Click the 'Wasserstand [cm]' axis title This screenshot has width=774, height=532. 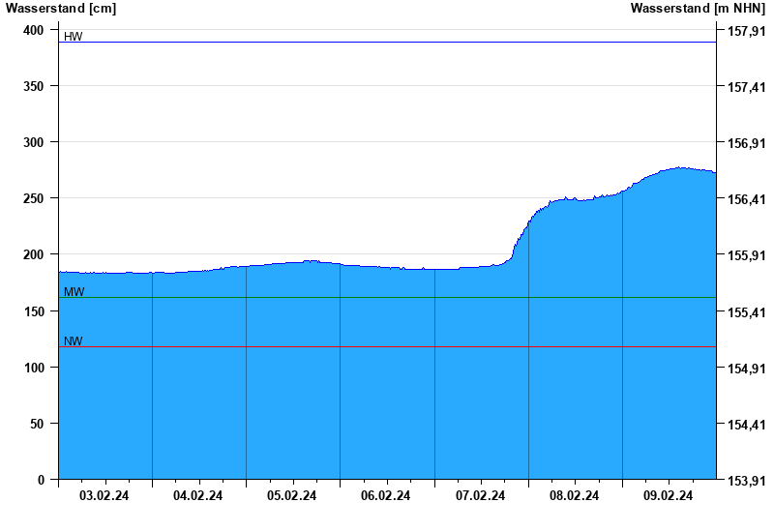click(61, 8)
